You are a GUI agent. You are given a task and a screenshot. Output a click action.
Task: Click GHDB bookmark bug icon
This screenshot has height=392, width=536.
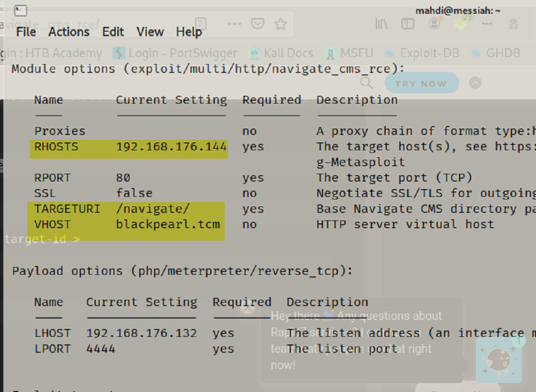pos(476,53)
